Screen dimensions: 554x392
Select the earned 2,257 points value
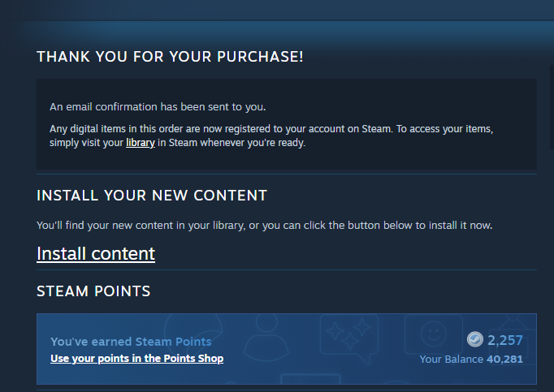click(x=505, y=340)
